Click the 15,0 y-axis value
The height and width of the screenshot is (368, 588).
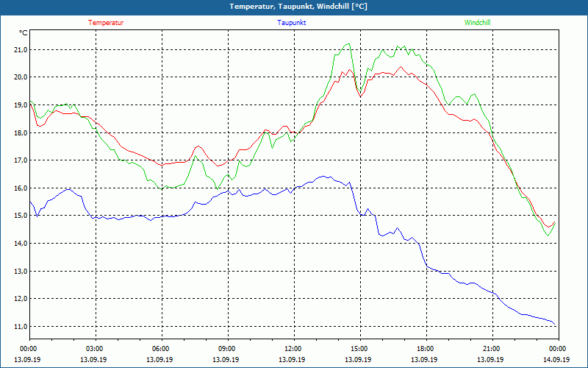click(21, 216)
